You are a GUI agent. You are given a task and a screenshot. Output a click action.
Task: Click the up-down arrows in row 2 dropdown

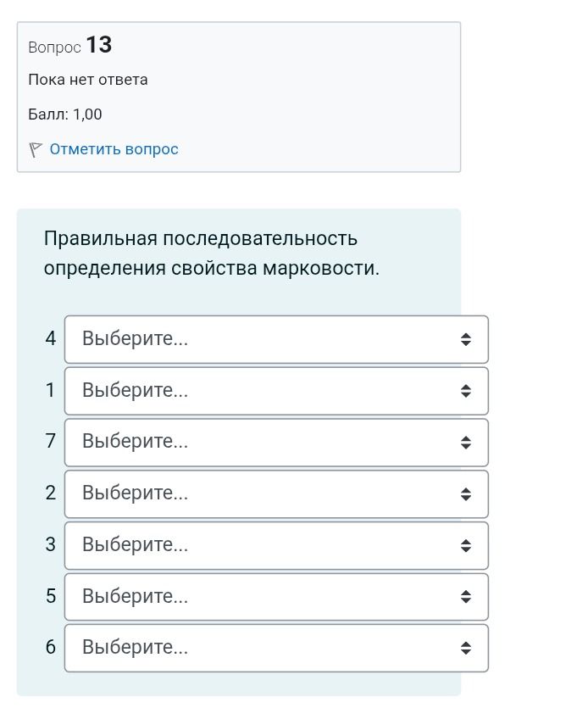pos(466,493)
